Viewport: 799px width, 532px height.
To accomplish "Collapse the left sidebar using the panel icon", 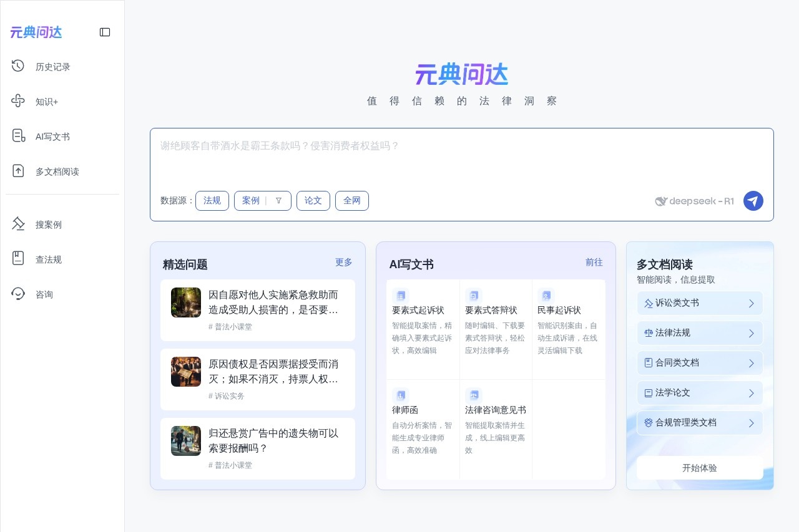I will point(105,32).
